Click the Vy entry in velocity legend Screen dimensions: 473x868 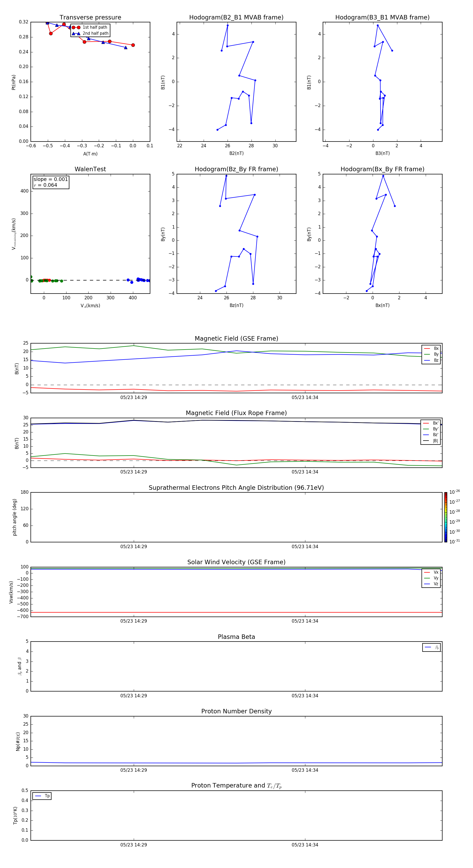coord(431,578)
